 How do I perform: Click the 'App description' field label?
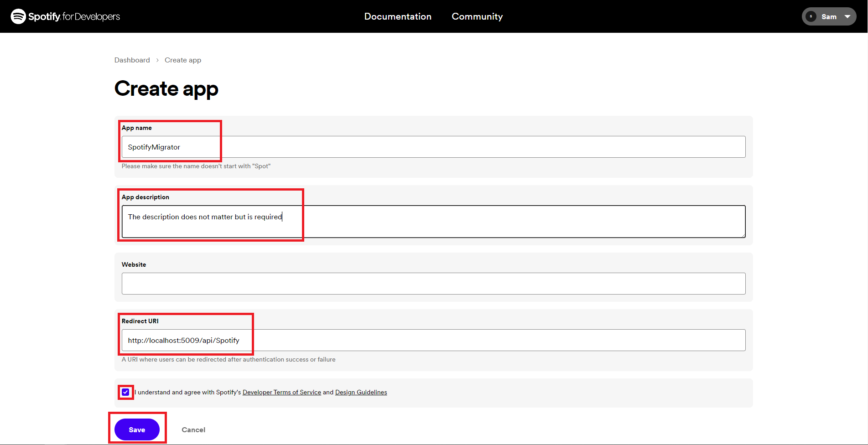tap(146, 197)
